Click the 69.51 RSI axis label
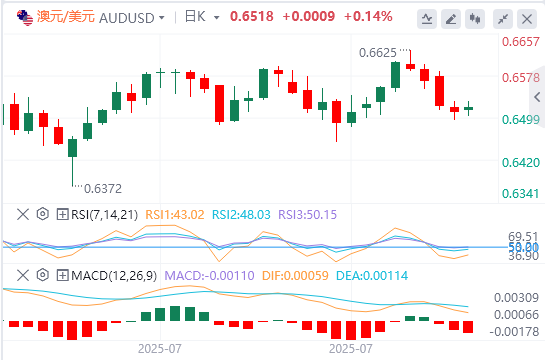545x360 pixels. (x=523, y=237)
